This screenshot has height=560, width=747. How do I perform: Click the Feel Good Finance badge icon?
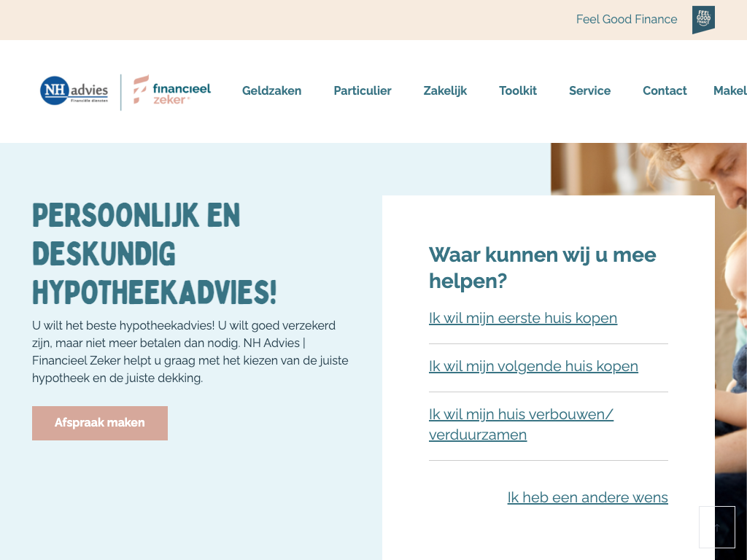(703, 20)
